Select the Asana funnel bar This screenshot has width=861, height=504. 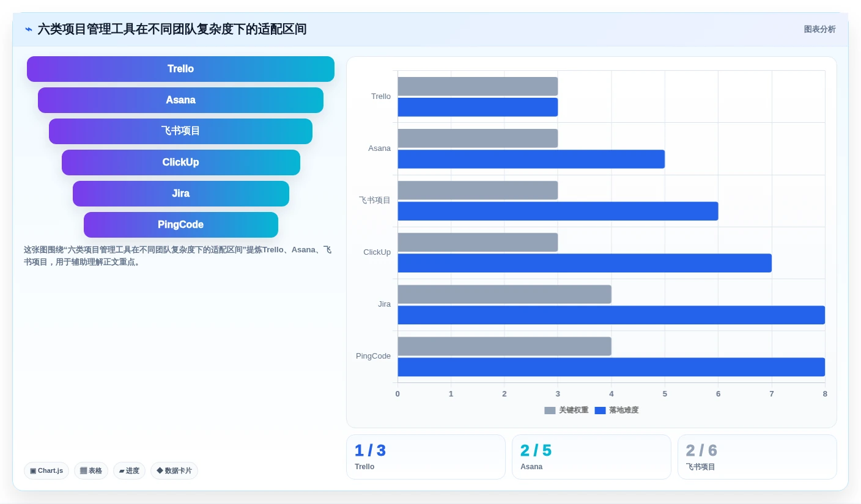pyautogui.click(x=180, y=100)
